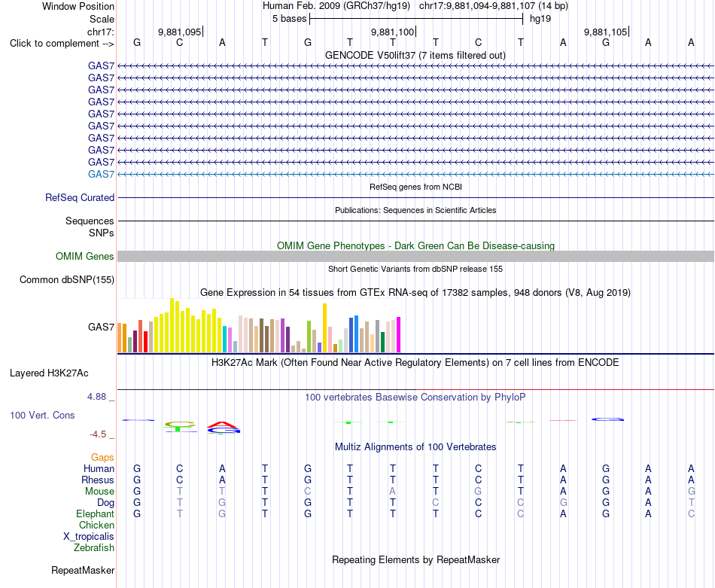This screenshot has height=588, width=715.
Task: Click the 9,881,100 ruler position marker
Action: tap(393, 32)
